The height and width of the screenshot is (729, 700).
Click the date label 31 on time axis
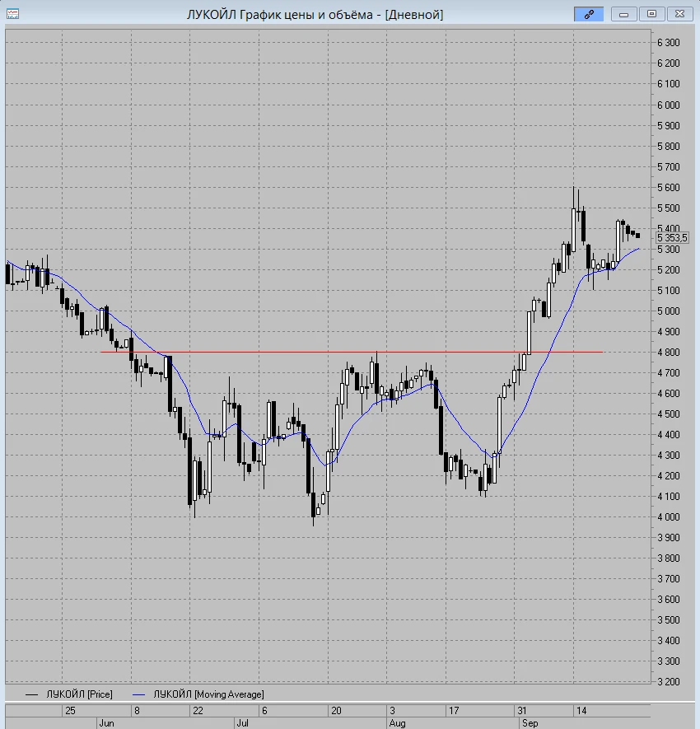(522, 710)
